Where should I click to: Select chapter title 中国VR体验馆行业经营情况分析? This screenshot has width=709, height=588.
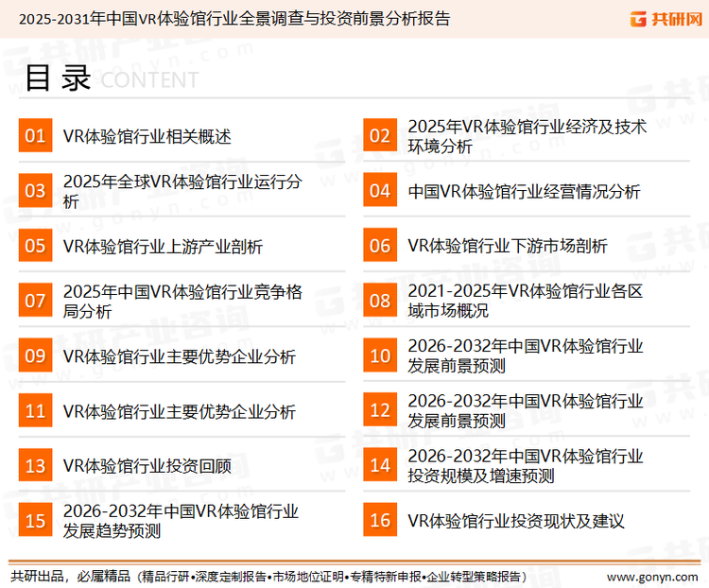pos(524,191)
